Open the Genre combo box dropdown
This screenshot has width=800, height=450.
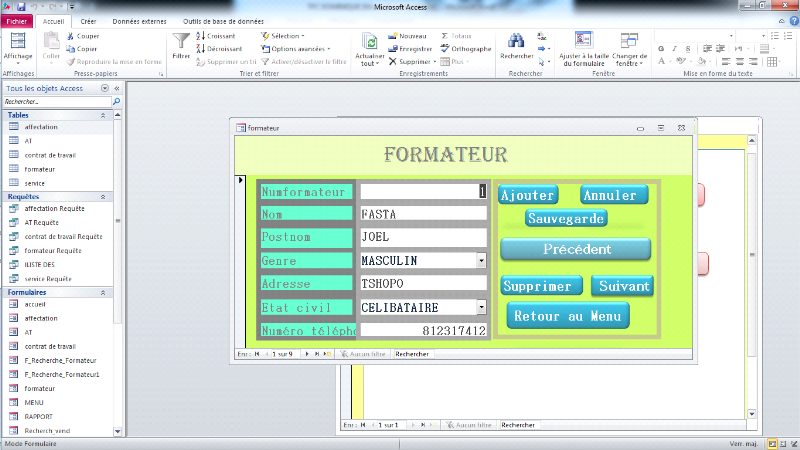481,261
